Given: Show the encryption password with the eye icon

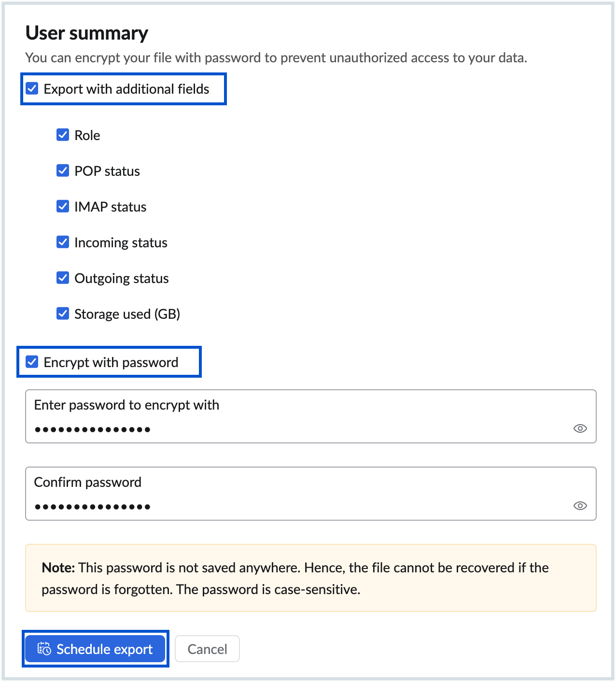Looking at the screenshot, I should [x=580, y=428].
